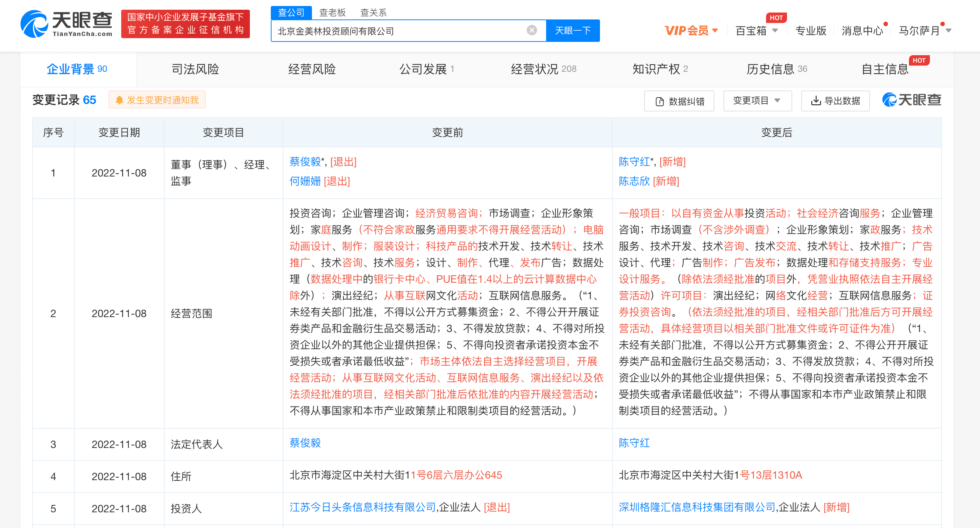
Task: Open the 陈志欣 link
Action: (634, 181)
